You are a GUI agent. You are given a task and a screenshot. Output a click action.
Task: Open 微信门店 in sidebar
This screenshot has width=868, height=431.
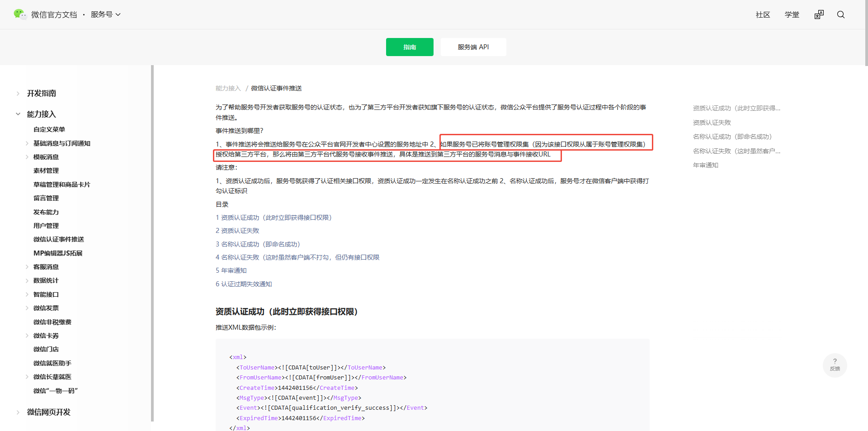(46, 349)
